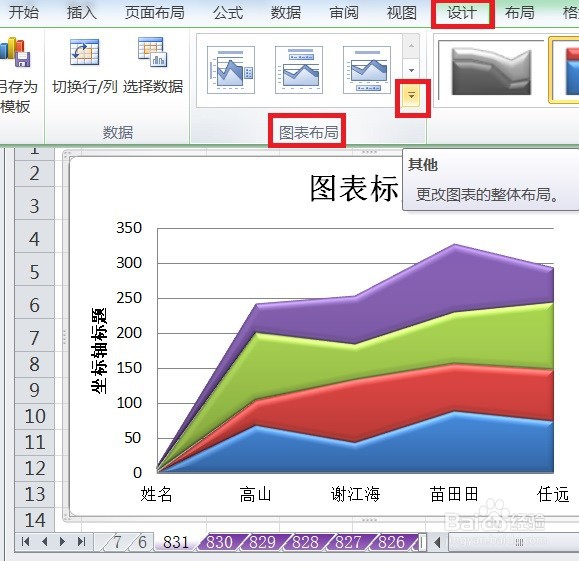579x561 pixels.
Task: Open sheet tab 830
Action: pyautogui.click(x=219, y=542)
